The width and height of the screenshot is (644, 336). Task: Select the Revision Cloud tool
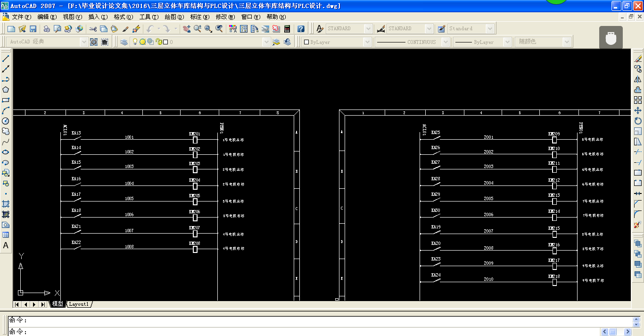pos(6,131)
